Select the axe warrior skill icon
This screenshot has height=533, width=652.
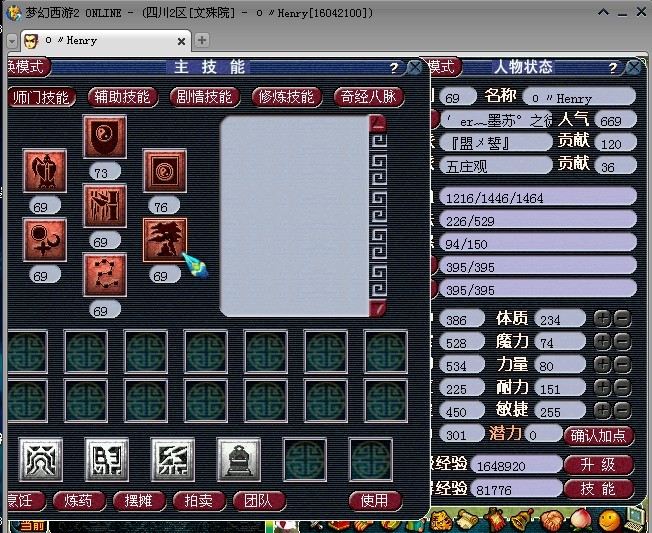click(45, 171)
